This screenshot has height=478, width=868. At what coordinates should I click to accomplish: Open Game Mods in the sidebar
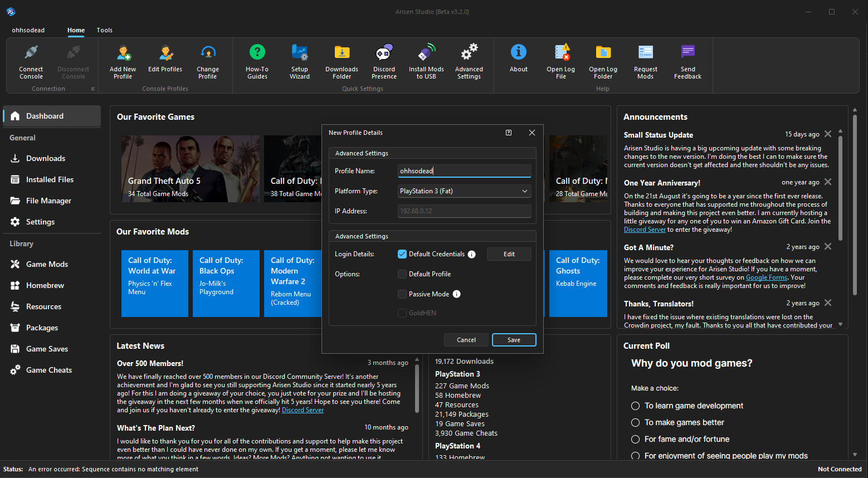point(47,264)
